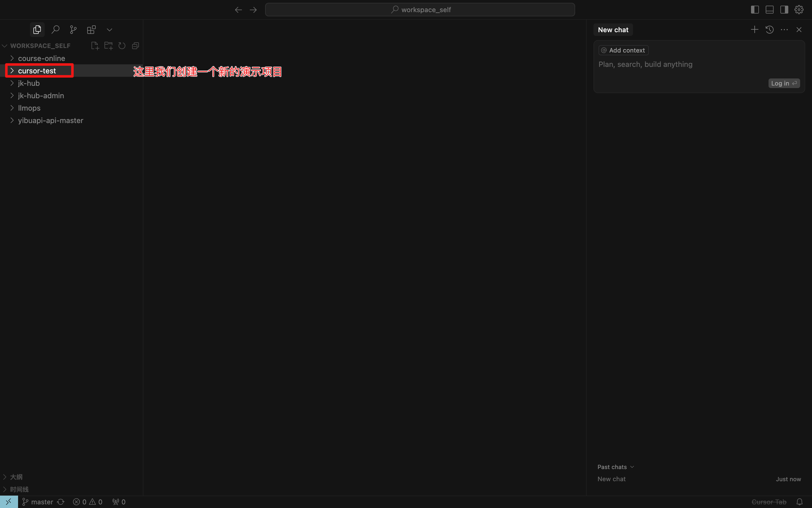Expand the cursor-test folder
This screenshot has width=812, height=508.
[37, 71]
